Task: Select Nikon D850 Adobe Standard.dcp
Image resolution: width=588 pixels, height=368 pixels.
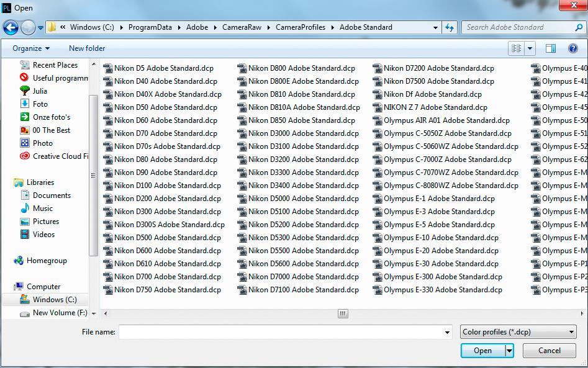Action: (x=296, y=120)
